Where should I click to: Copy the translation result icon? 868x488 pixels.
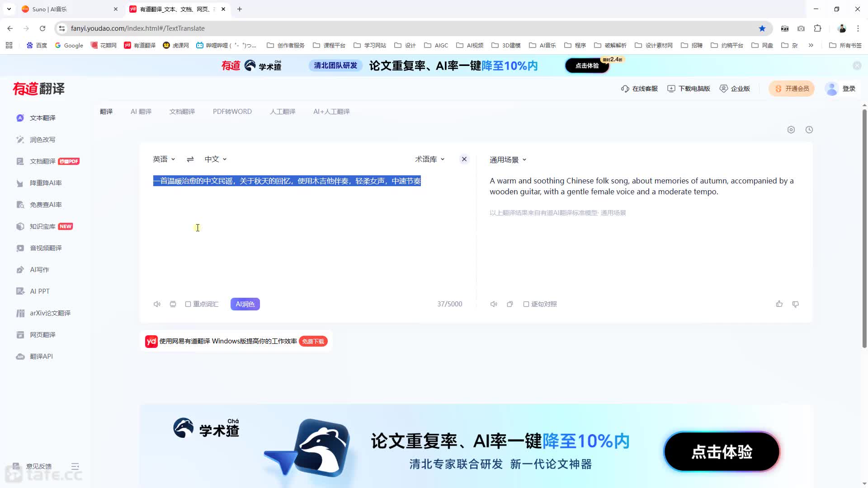tap(510, 304)
